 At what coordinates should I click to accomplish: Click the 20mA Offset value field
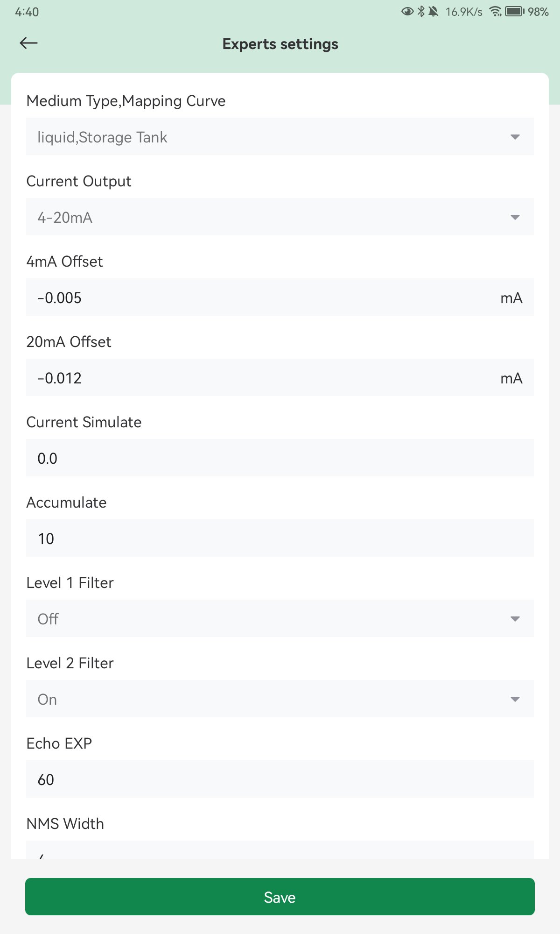pyautogui.click(x=280, y=377)
